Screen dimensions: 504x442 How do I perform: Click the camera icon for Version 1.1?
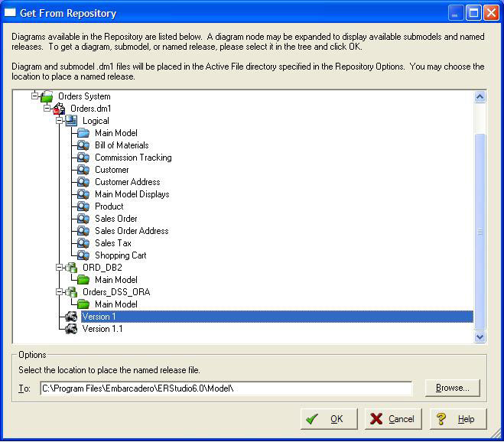[71, 329]
